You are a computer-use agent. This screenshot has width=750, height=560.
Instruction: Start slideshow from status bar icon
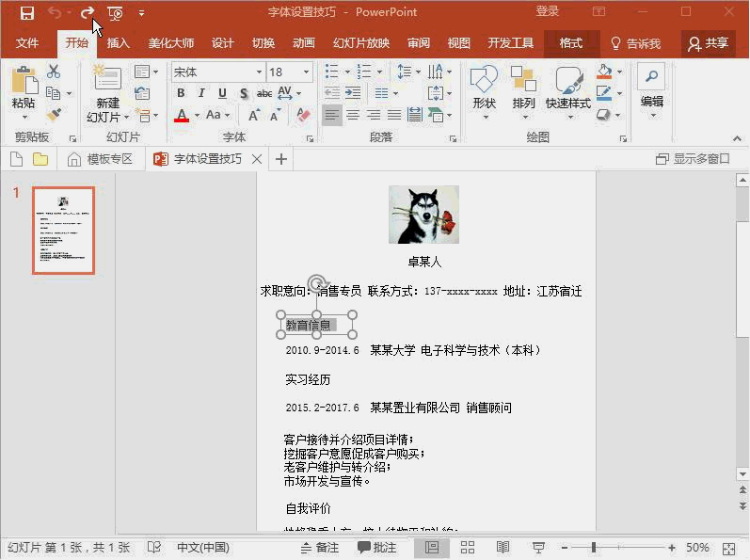[x=538, y=547]
